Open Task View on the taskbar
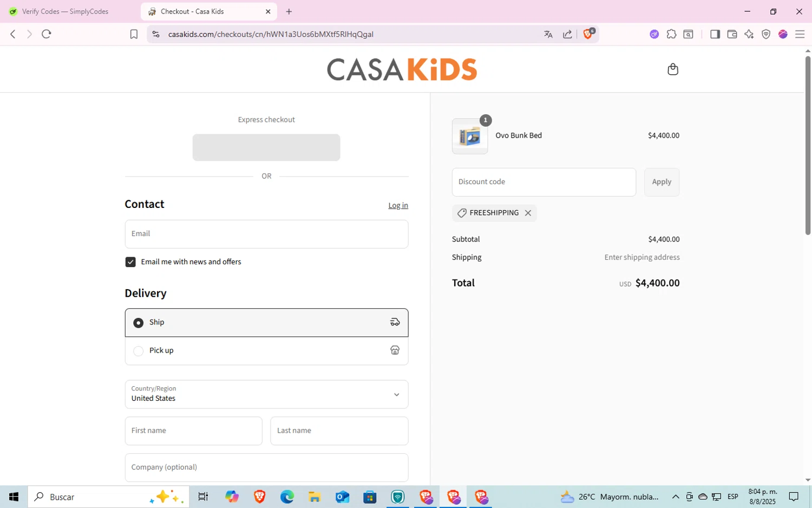This screenshot has height=508, width=812. click(x=203, y=497)
